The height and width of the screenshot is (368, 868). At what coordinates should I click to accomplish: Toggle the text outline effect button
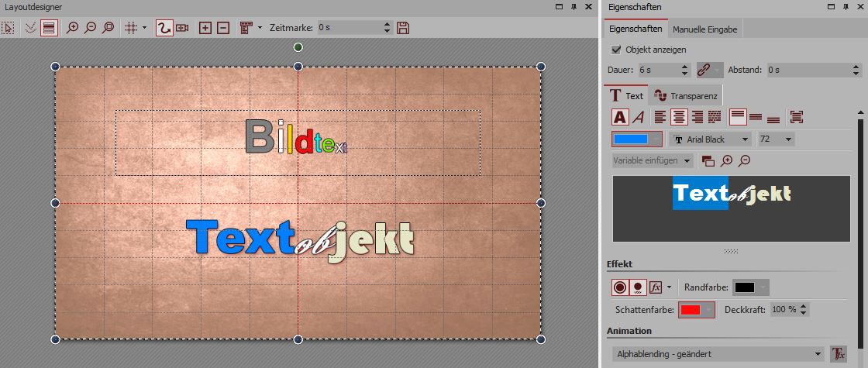tap(620, 287)
